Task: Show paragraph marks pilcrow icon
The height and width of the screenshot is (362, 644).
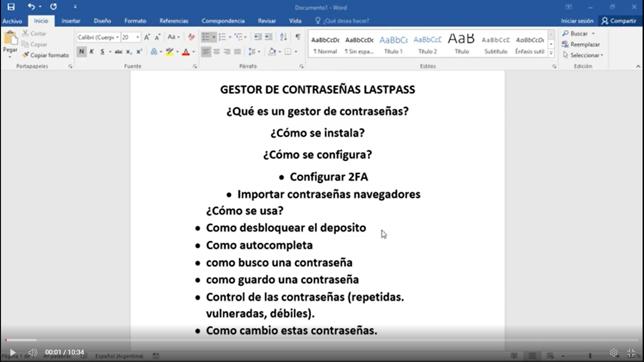Action: tap(298, 37)
